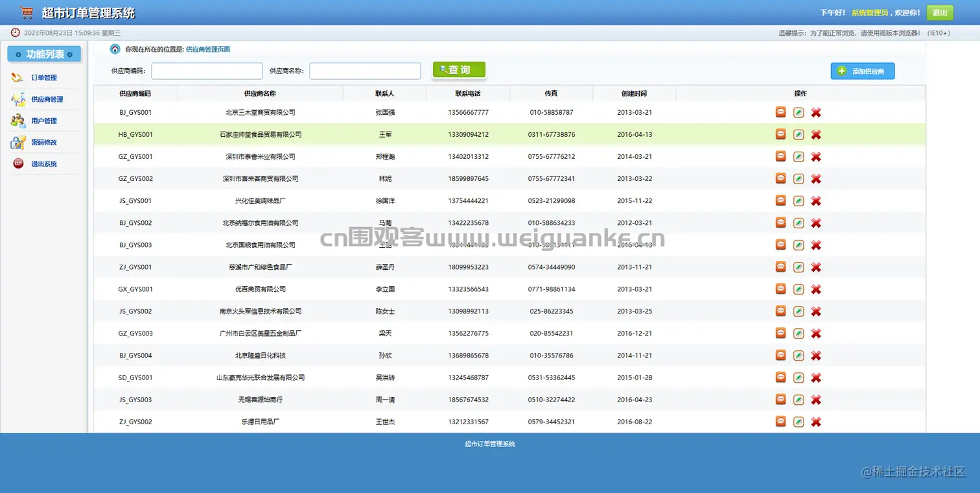Delete supplier BJ_GYS004 with the red X
This screenshot has height=493, width=980.
[x=816, y=355]
